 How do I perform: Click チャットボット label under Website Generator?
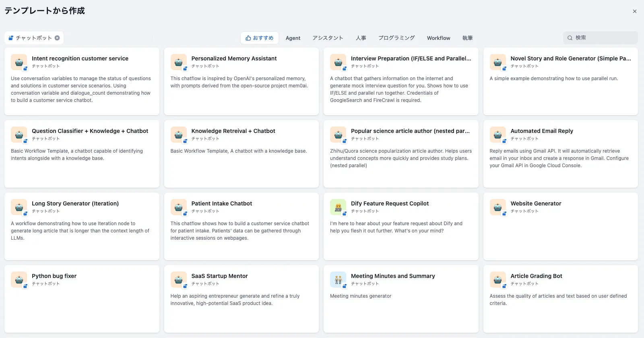click(524, 211)
